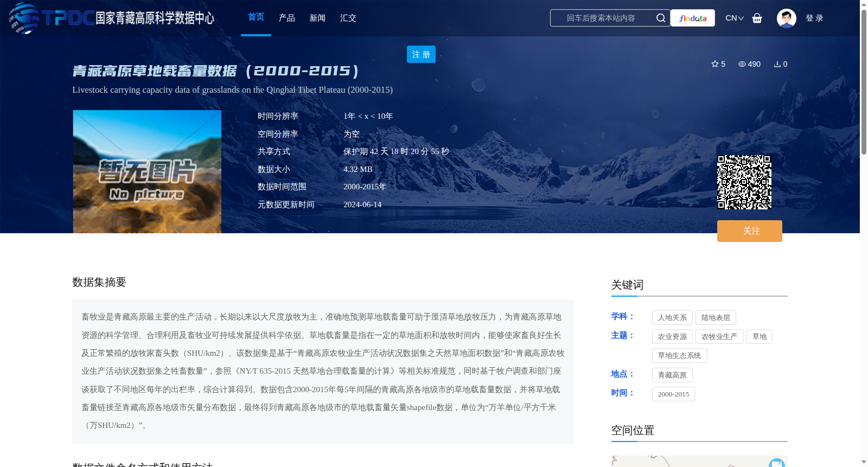The height and width of the screenshot is (467, 868).
Task: Click the QR code image
Action: [744, 182]
